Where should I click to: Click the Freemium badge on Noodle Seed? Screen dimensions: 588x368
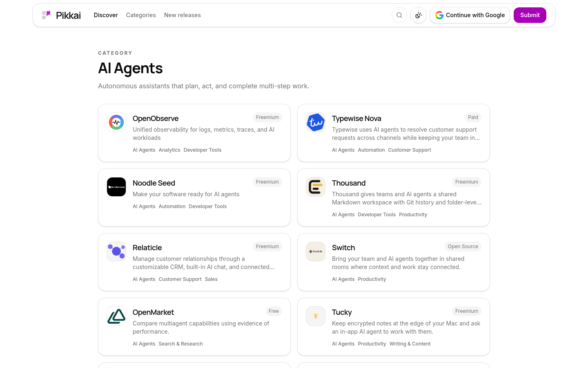coord(267,182)
